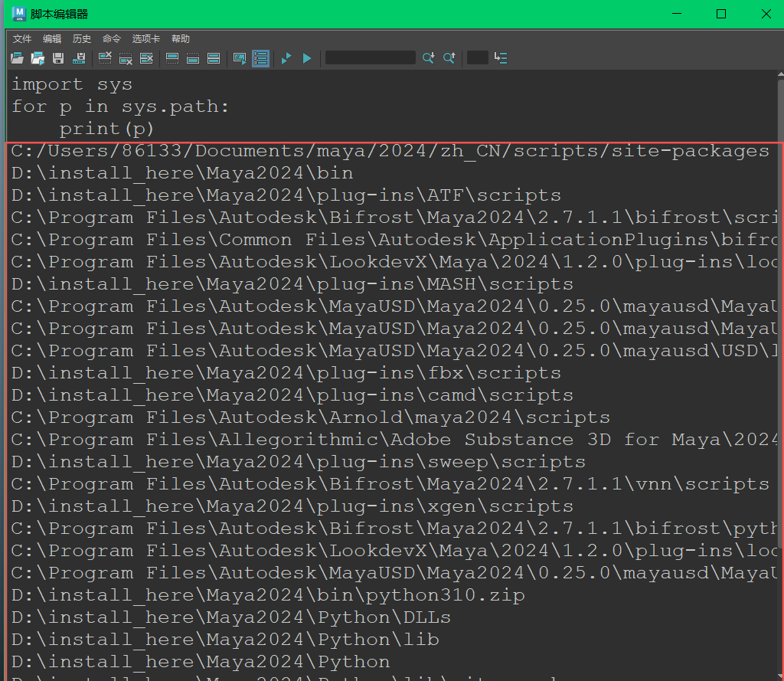Click the 'for p in sys.path:' line
The height and width of the screenshot is (681, 784).
tap(120, 106)
